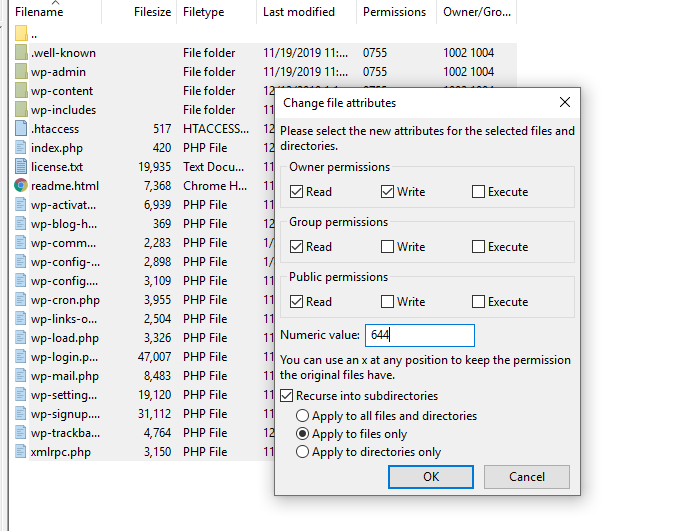
Task: Uncheck Read under Public permissions
Action: click(x=297, y=302)
